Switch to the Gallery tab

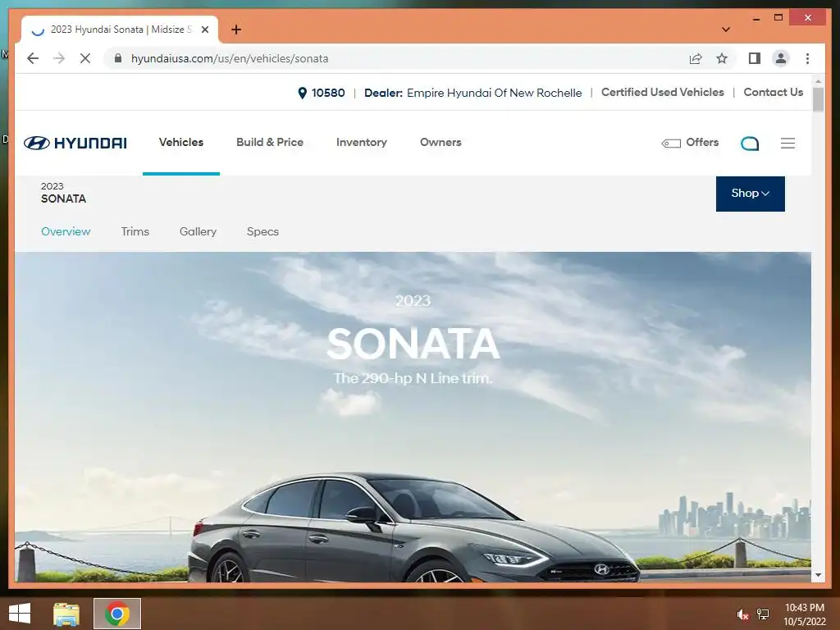(198, 231)
